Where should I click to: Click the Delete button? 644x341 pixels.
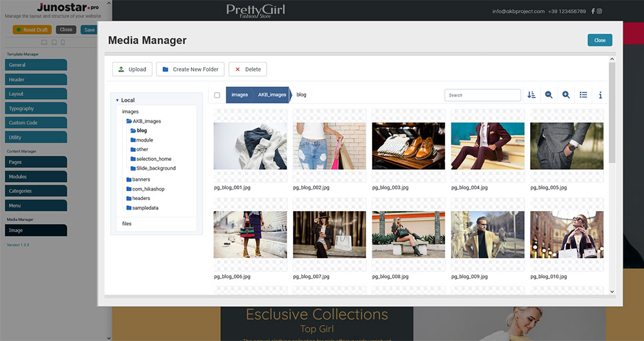247,69
